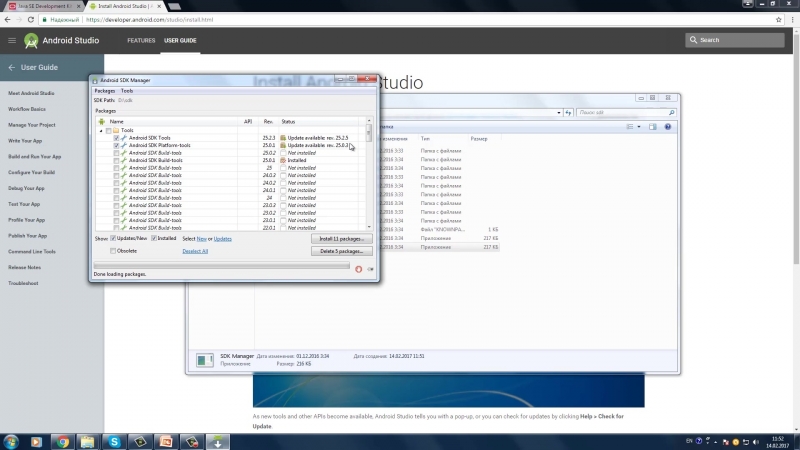Toggle the Updates/New filter checkbox
Image resolution: width=800 pixels, height=450 pixels.
[x=112, y=239]
